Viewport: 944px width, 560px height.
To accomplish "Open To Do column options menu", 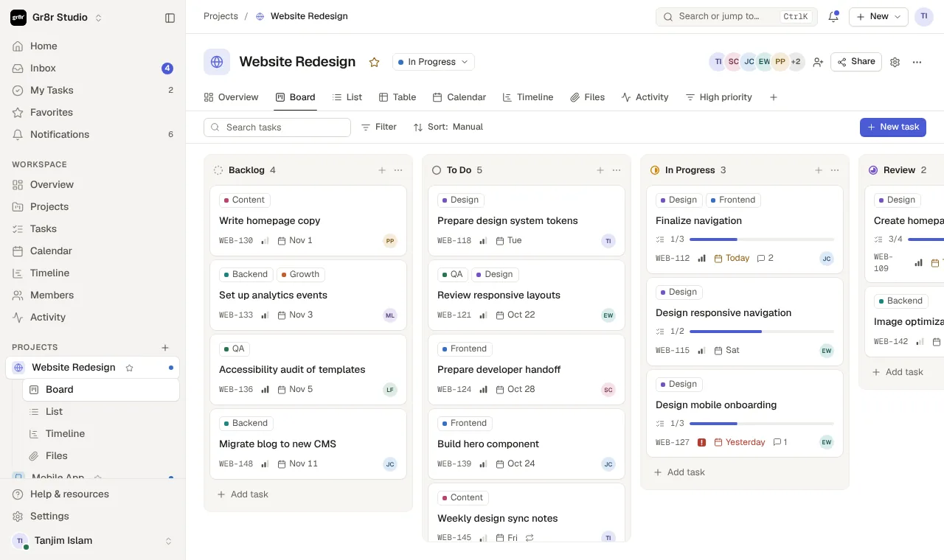I will click(x=617, y=170).
